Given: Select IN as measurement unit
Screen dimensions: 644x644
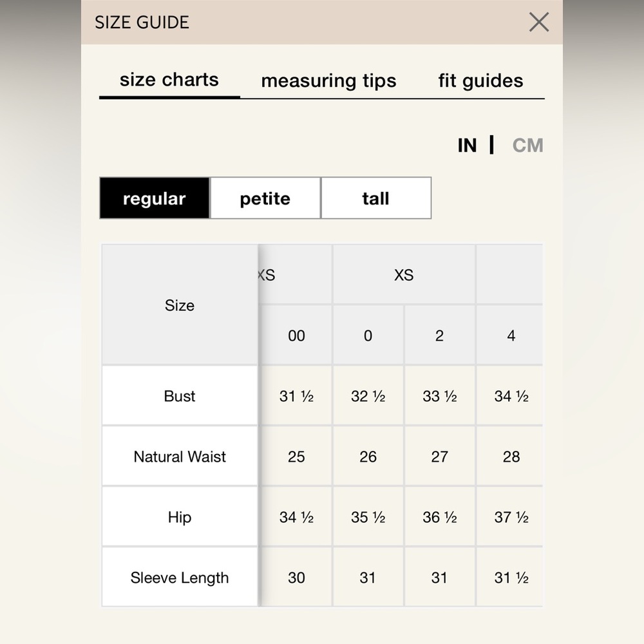Looking at the screenshot, I should [x=468, y=146].
